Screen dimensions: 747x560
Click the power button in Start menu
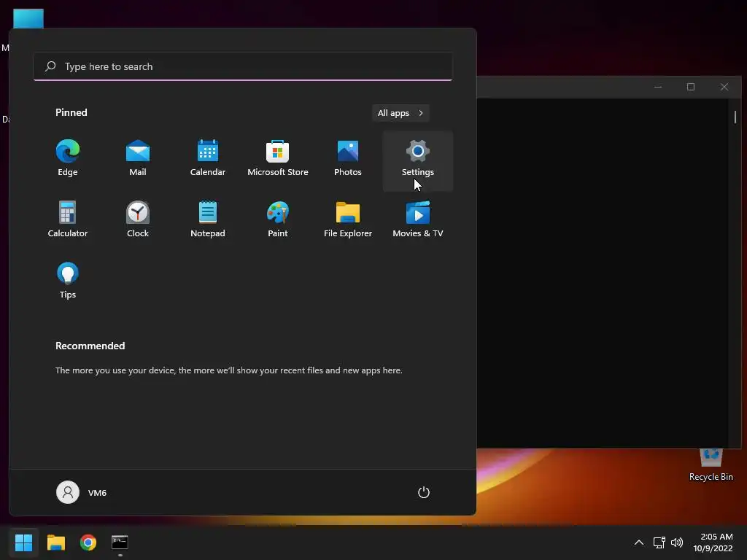[424, 492]
